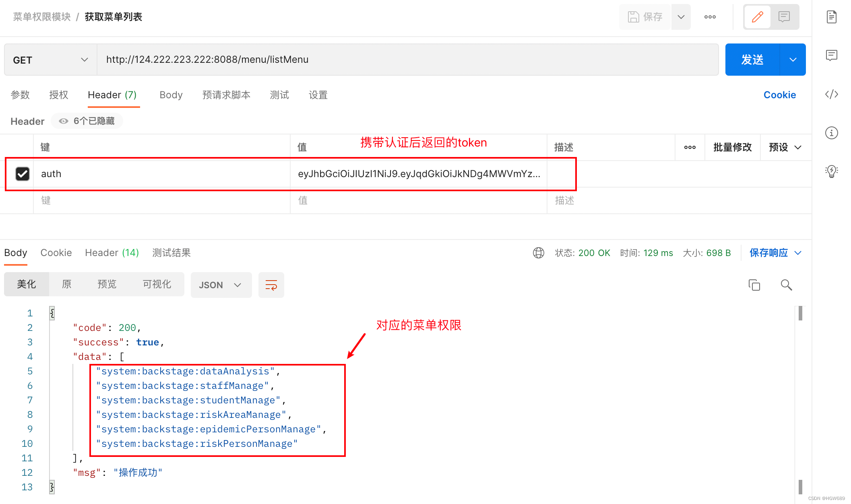This screenshot has height=504, width=851.
Task: Open the documentation icon in right sidebar
Action: click(x=832, y=17)
